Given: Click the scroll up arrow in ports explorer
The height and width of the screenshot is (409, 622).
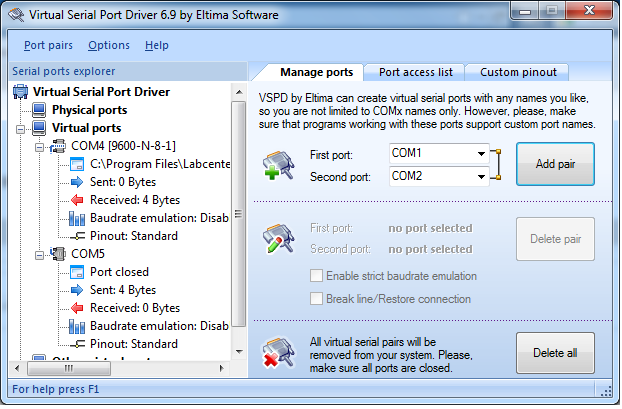Looking at the screenshot, I should (x=239, y=92).
